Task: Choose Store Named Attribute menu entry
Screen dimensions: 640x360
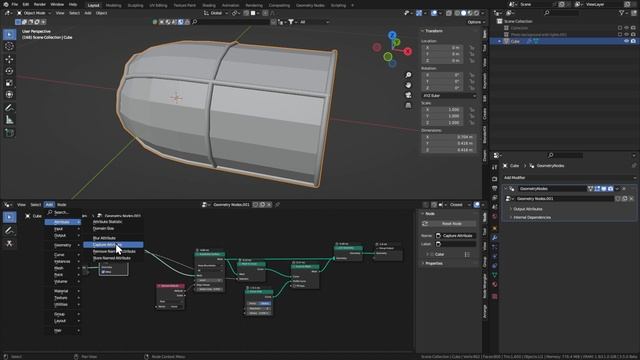Action: coord(113,258)
